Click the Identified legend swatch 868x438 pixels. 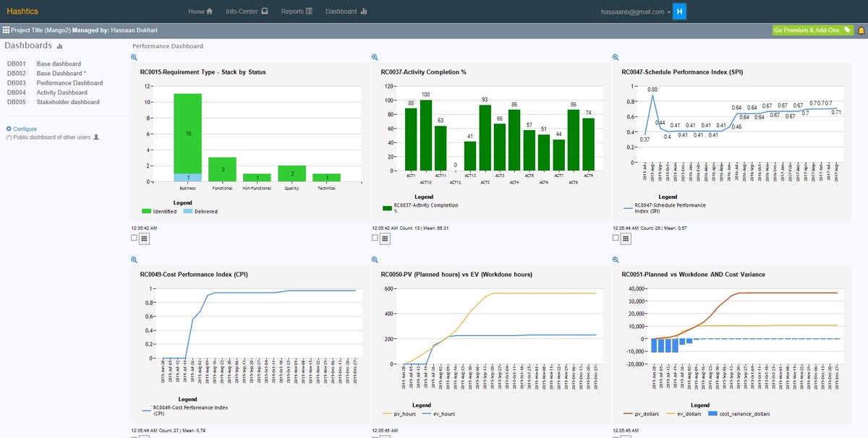(x=146, y=211)
